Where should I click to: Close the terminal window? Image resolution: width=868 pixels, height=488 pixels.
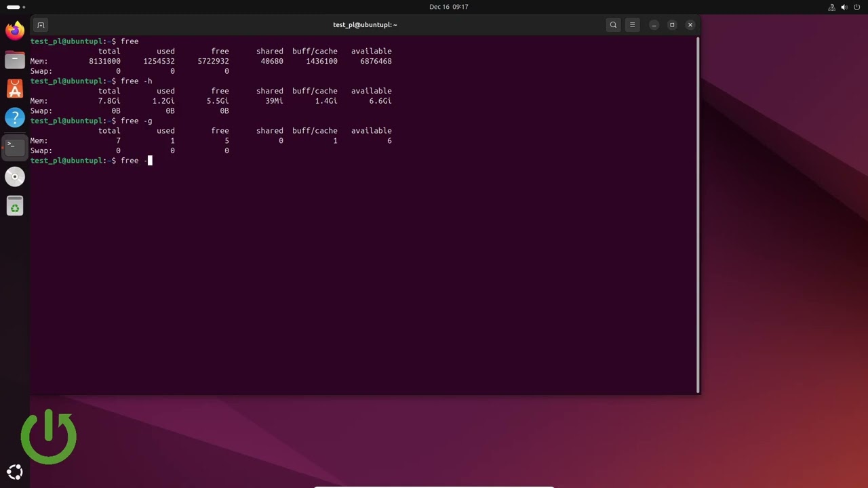click(x=690, y=25)
